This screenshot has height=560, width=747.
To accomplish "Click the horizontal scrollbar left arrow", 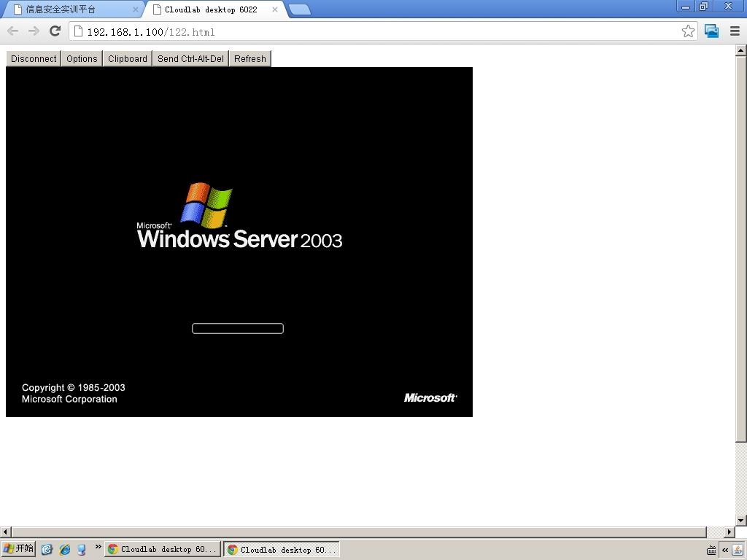I will click(x=5, y=532).
